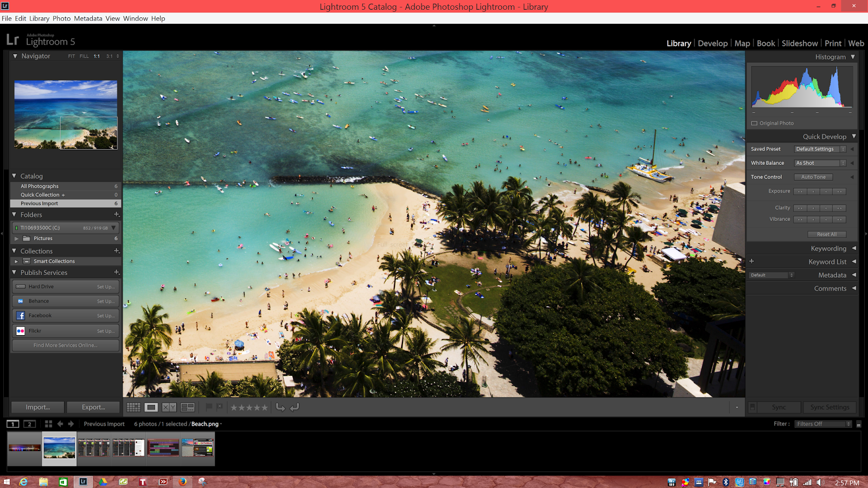Click the Flickr publish service icon
Image resolution: width=868 pixels, height=488 pixels.
coord(21,331)
